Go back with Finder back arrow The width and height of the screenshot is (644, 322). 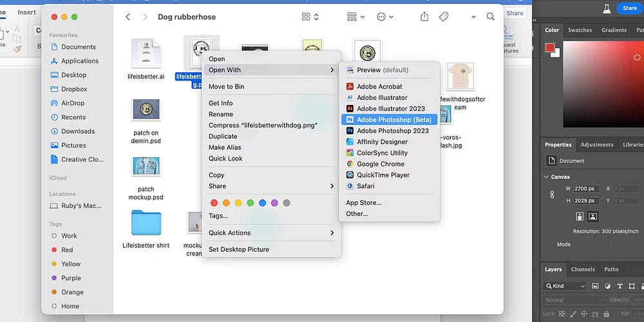pos(128,17)
